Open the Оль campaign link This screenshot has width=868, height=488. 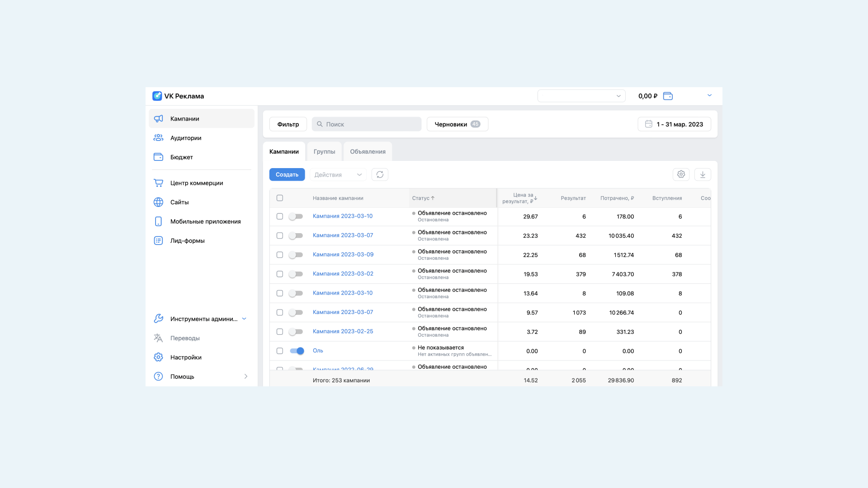(318, 351)
